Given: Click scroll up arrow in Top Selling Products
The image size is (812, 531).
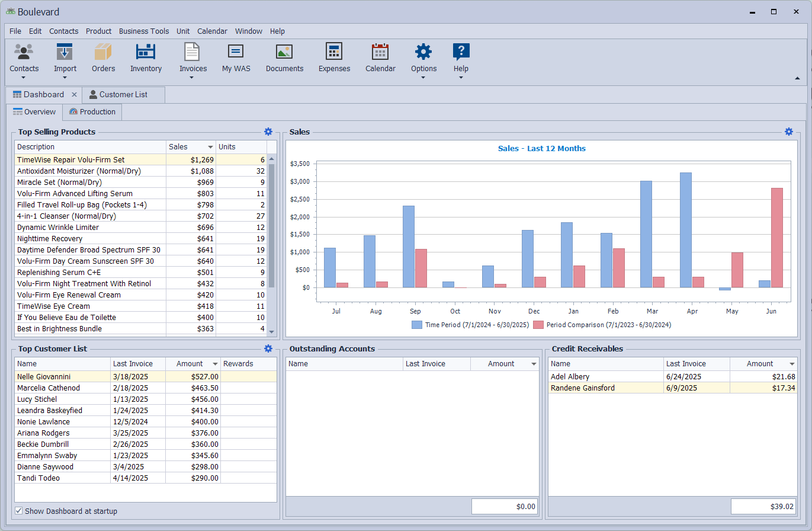Looking at the screenshot, I should tap(272, 159).
